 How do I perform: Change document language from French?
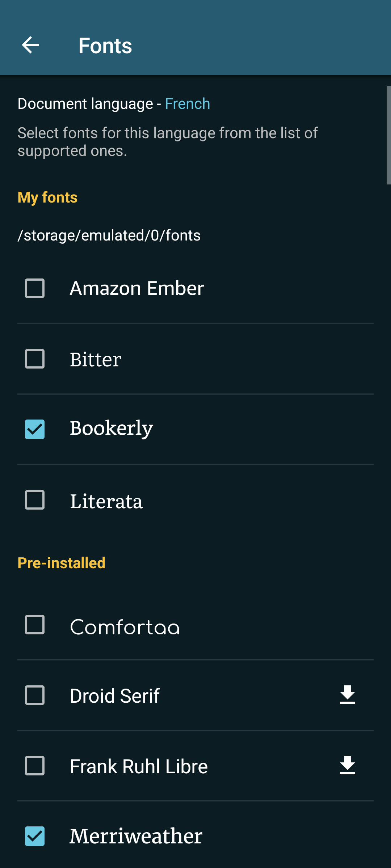coord(187,104)
